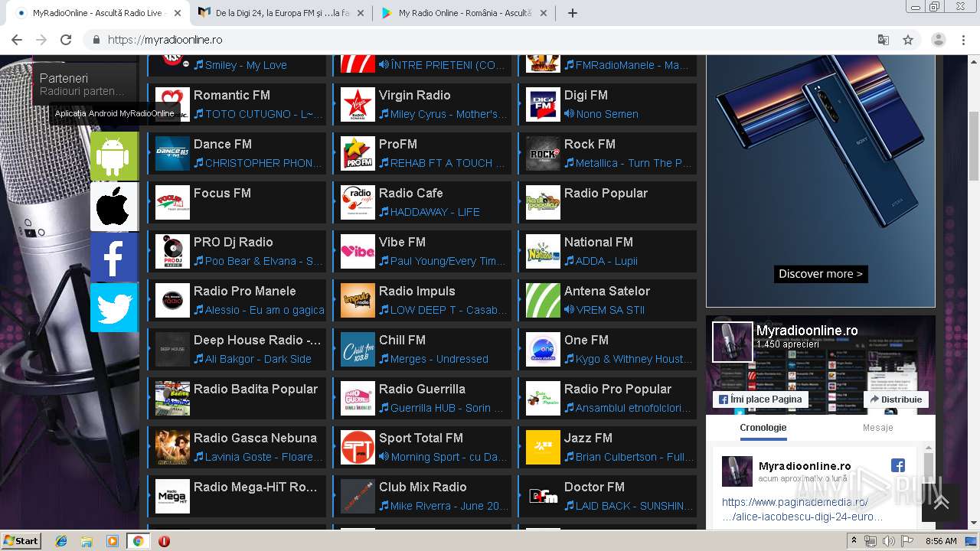Open the Apple app icon in sidebar
Screen dimensions: 980x551
[x=114, y=207]
